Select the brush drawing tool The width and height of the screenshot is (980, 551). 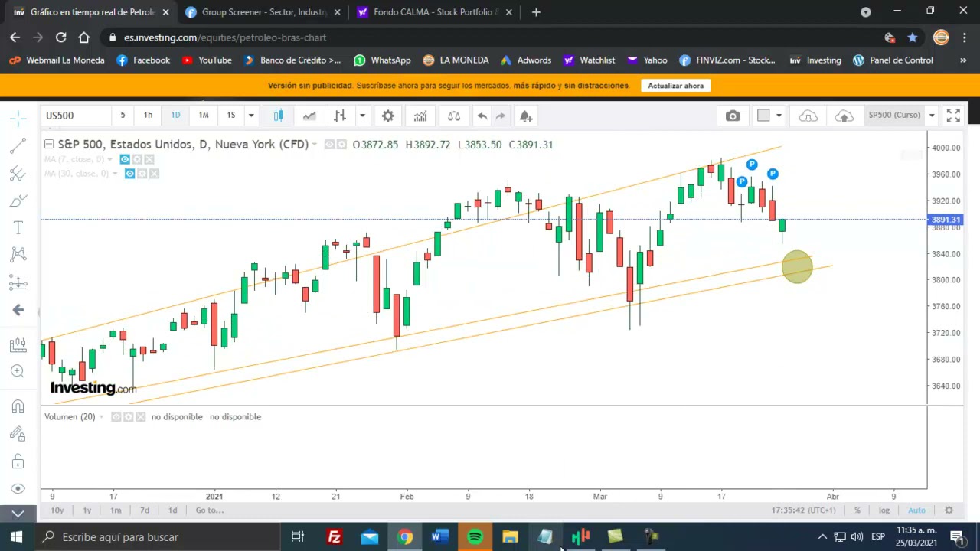click(x=18, y=201)
